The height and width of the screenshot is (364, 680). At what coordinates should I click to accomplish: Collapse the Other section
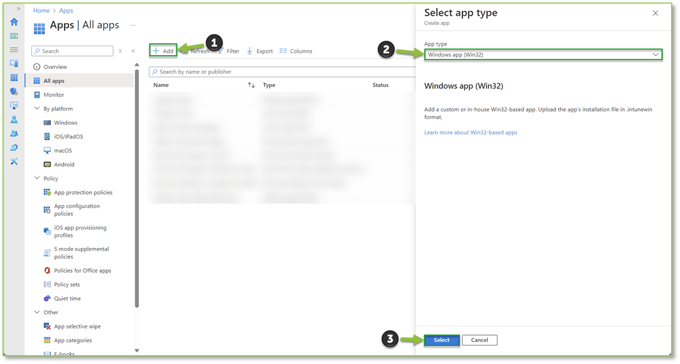(x=37, y=312)
